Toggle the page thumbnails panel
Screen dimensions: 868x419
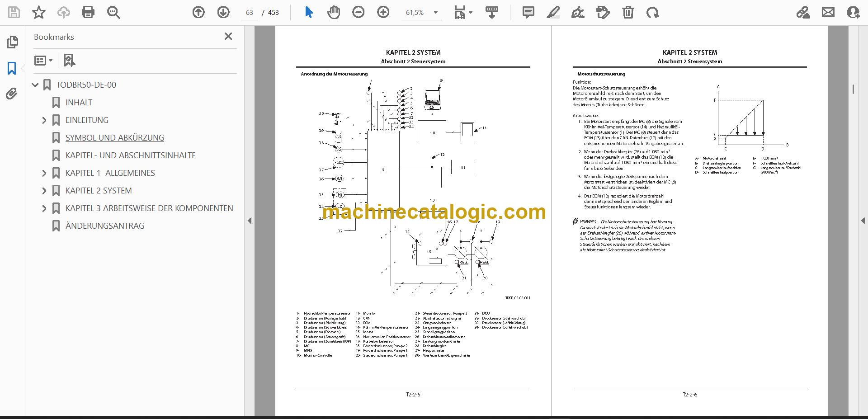[12, 42]
